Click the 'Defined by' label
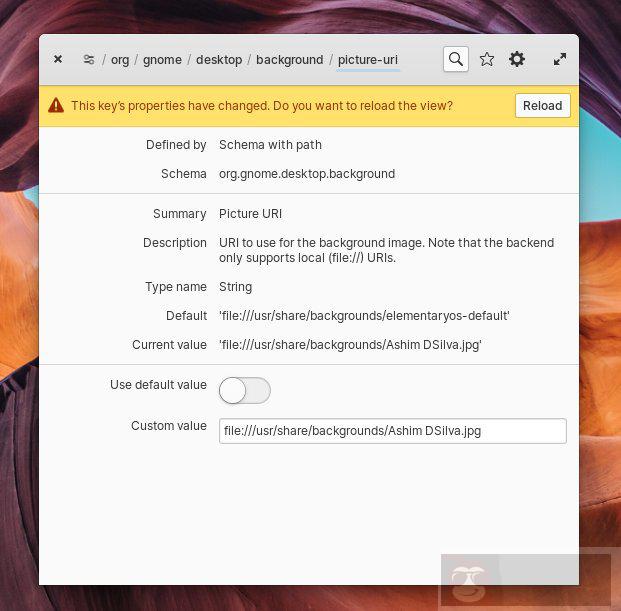621x611 pixels. click(x=176, y=145)
